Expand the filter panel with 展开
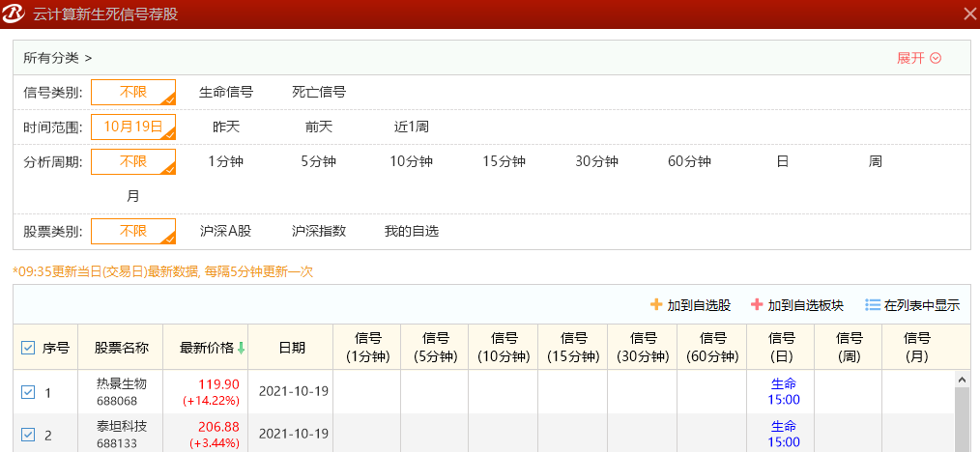Screen dimensions: 980x452 (x=918, y=58)
